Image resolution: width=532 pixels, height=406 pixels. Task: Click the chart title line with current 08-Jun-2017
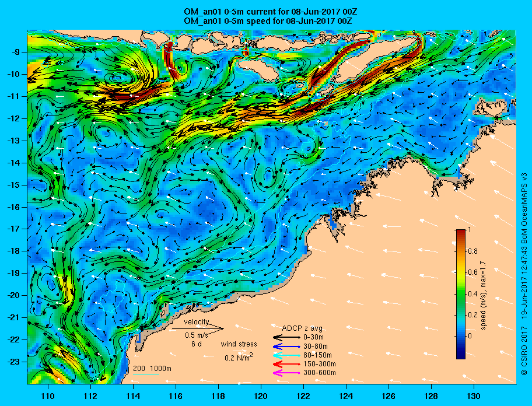tap(271, 12)
